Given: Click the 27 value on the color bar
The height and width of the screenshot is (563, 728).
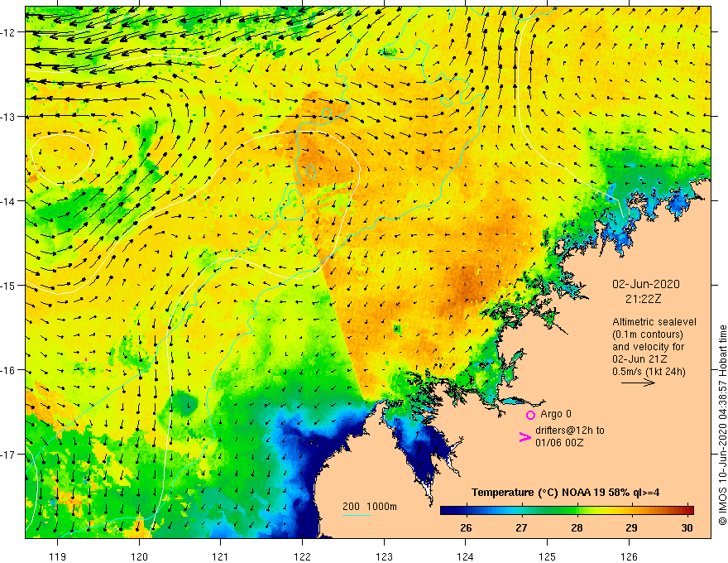Looking at the screenshot, I should [521, 527].
